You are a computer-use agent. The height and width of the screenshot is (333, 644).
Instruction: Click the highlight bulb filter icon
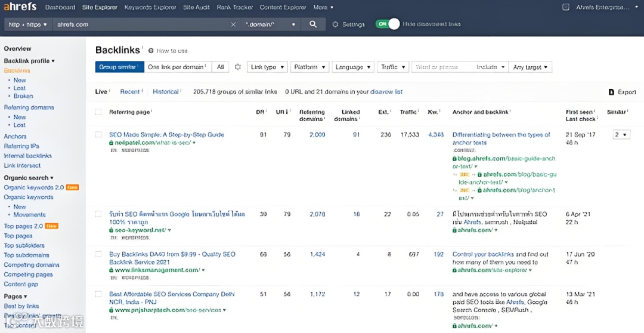pos(238,67)
